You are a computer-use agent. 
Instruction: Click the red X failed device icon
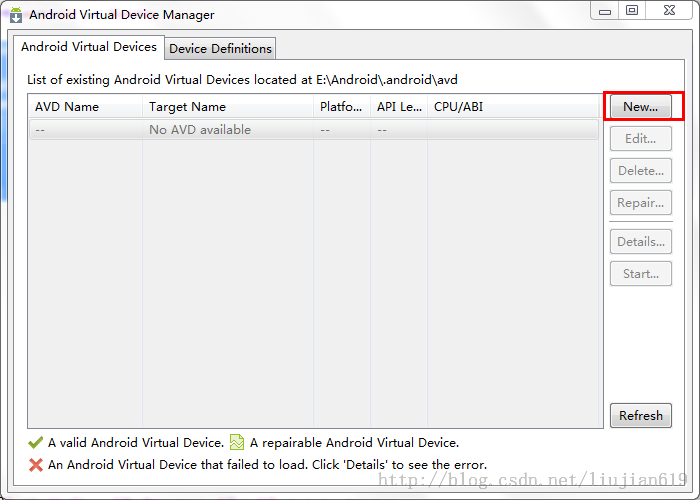point(36,465)
